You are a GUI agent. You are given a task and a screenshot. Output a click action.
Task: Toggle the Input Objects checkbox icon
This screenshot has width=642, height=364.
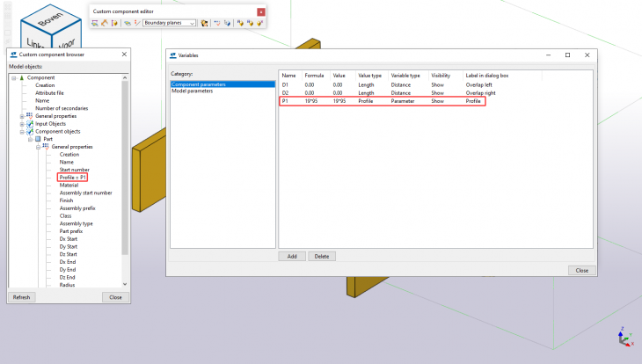click(x=29, y=124)
